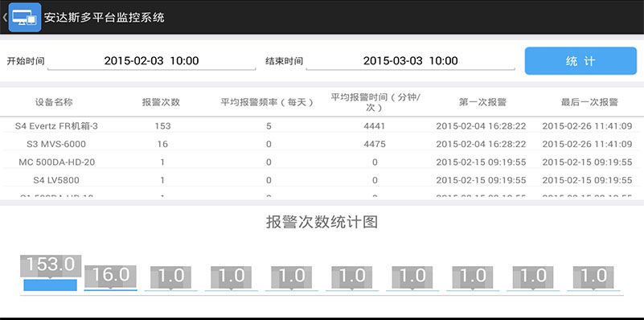Screen dimensions: 644x320
Task: Click alarm count 16 cell
Action: pyautogui.click(x=162, y=144)
